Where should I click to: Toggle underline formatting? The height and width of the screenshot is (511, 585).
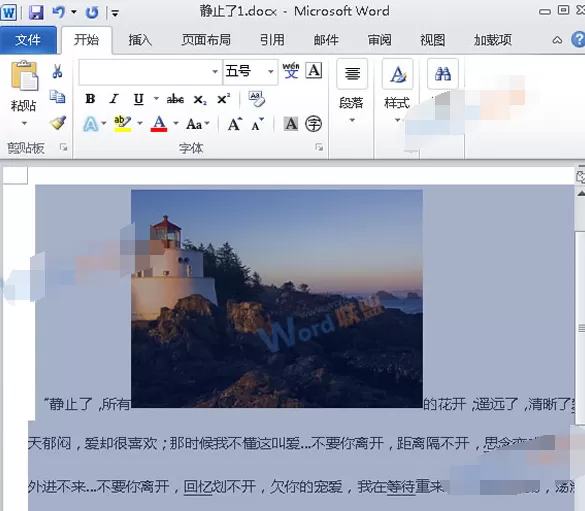[x=138, y=99]
